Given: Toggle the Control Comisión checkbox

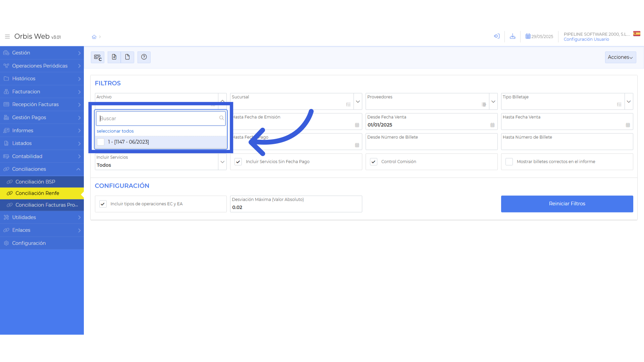Looking at the screenshot, I should click(x=374, y=162).
